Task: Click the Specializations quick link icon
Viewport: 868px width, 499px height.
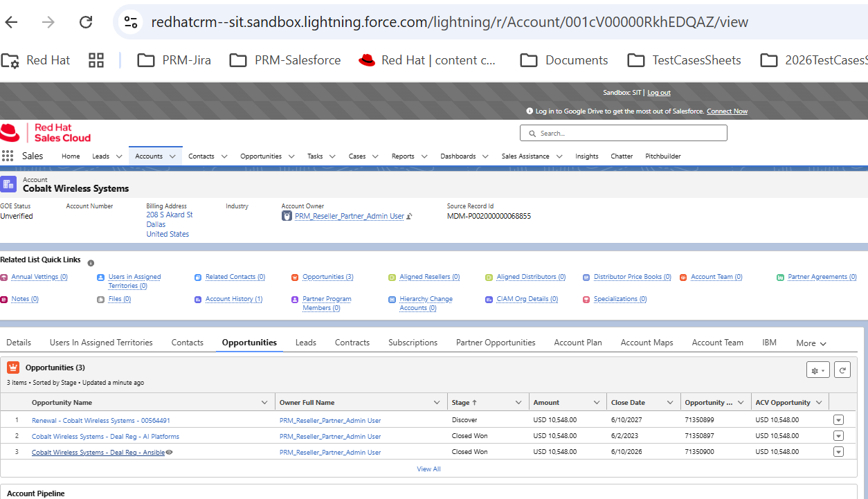Action: tap(586, 300)
